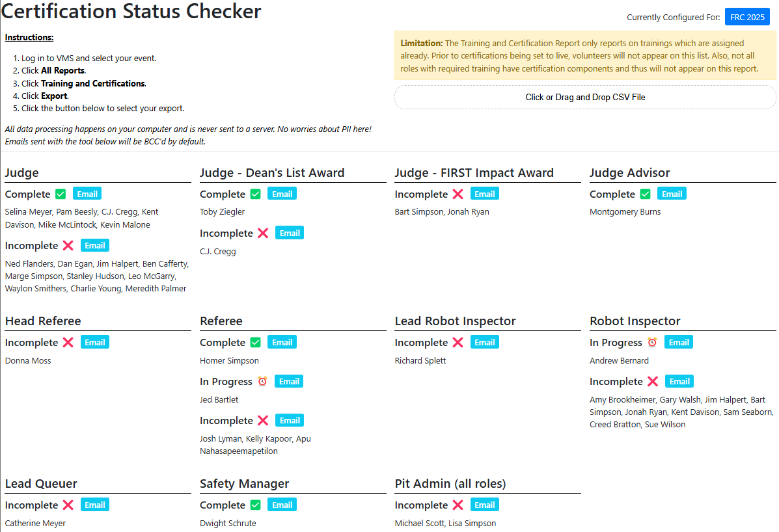
Task: Email the complete Dean's List Award judges
Action: (x=282, y=194)
